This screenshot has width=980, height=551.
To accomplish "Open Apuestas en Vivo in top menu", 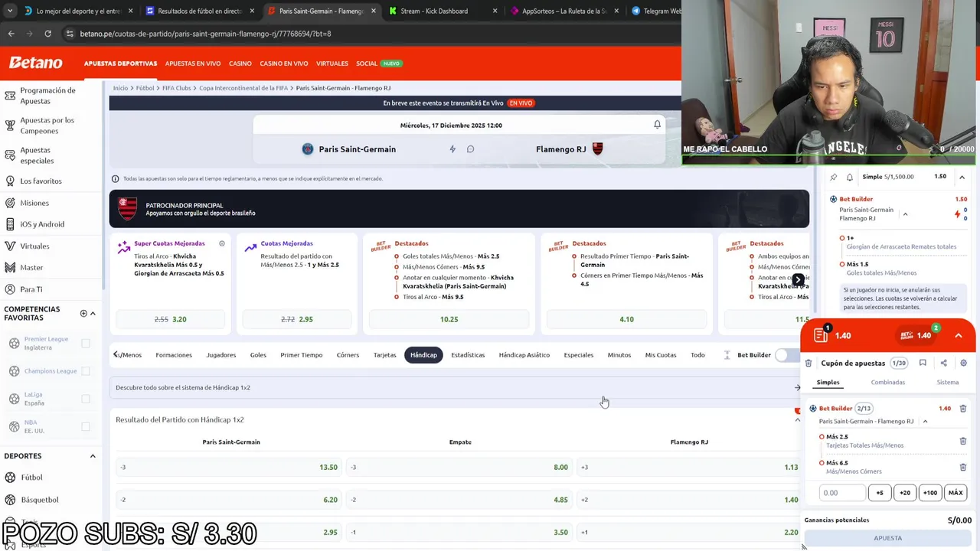I will click(193, 64).
